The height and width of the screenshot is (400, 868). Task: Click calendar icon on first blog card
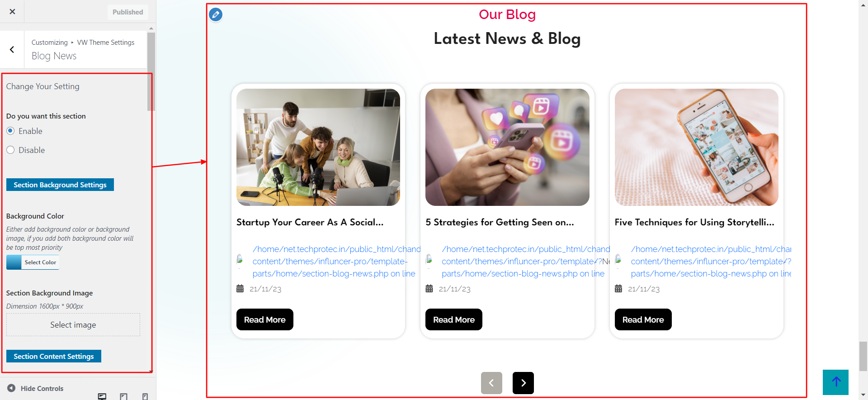(x=240, y=289)
